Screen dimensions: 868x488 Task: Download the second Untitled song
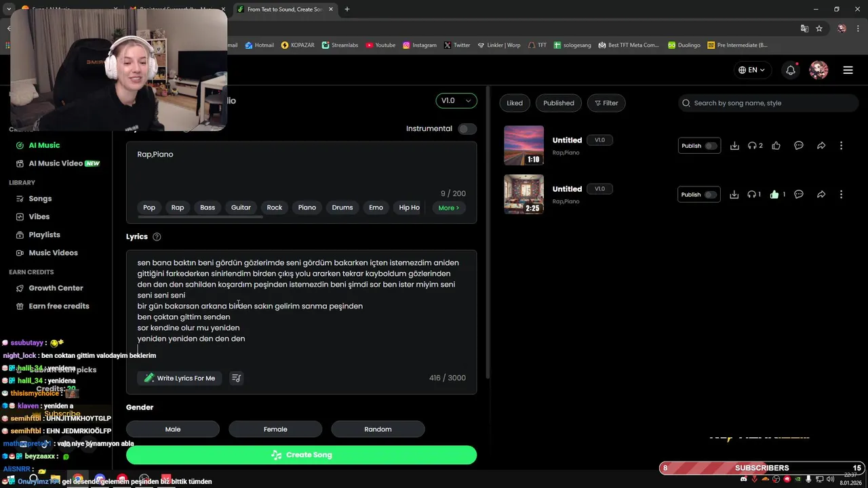(x=734, y=195)
